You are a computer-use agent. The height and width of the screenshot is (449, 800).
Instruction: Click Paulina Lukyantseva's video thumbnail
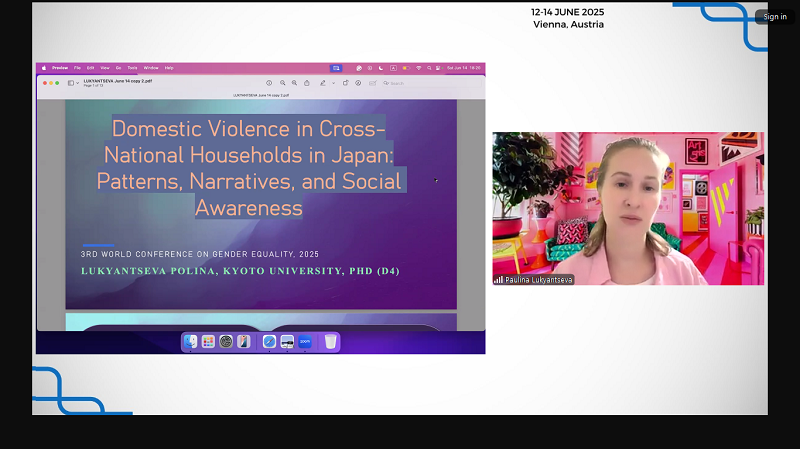pos(628,208)
